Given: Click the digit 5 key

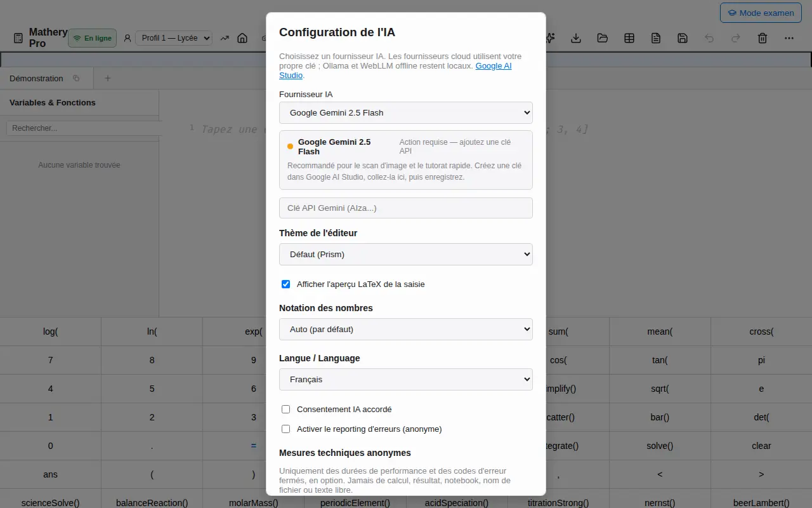Looking at the screenshot, I should coord(152,389).
